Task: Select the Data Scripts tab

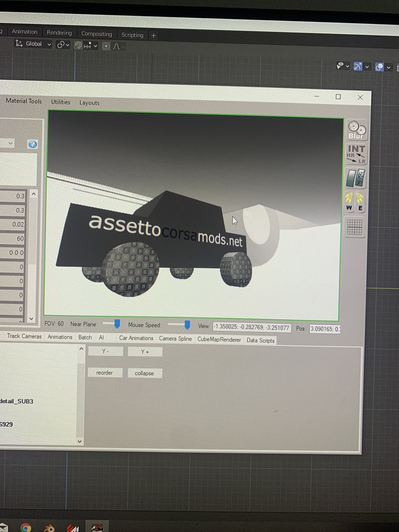Action: tap(260, 340)
